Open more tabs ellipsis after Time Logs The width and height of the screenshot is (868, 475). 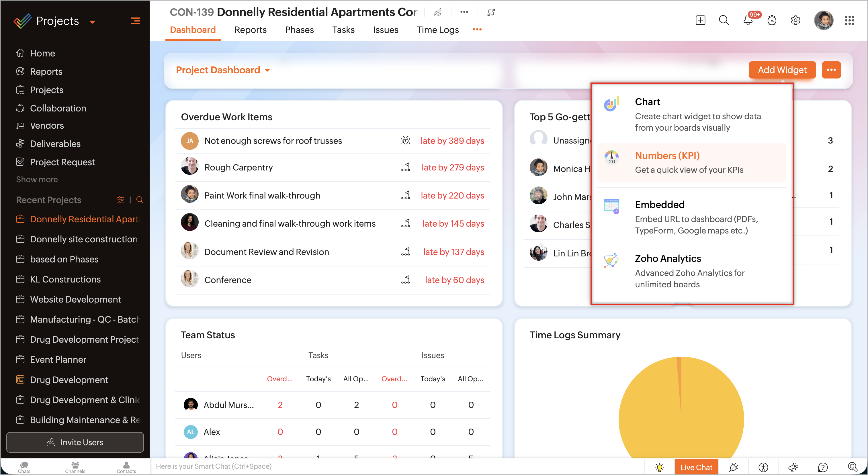(x=477, y=30)
